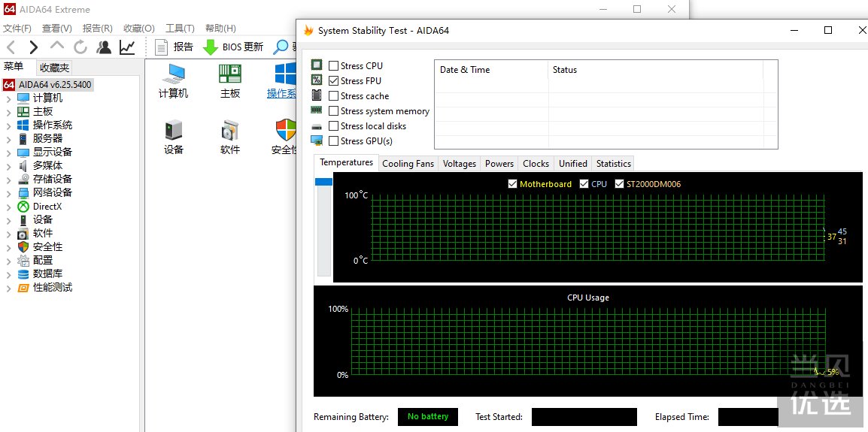Image resolution: width=868 pixels, height=432 pixels.
Task: Expand the 服务器 tree node
Action: point(8,140)
